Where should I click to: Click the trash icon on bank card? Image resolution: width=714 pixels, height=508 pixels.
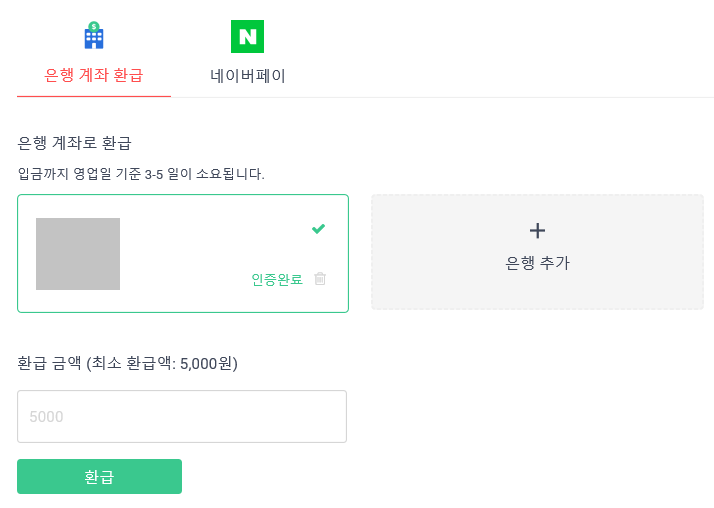pos(320,278)
